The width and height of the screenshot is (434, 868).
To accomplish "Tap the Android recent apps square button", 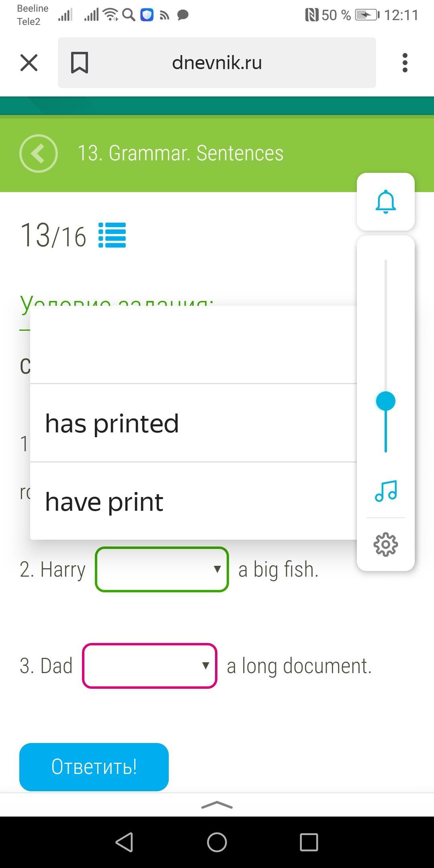I will point(309,842).
